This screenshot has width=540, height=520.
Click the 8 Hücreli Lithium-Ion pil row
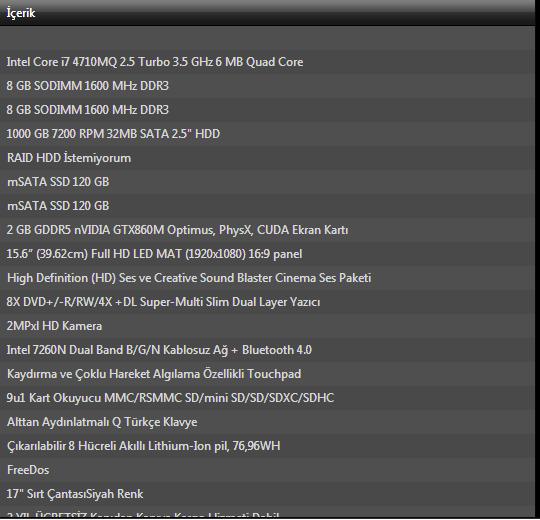(268, 446)
